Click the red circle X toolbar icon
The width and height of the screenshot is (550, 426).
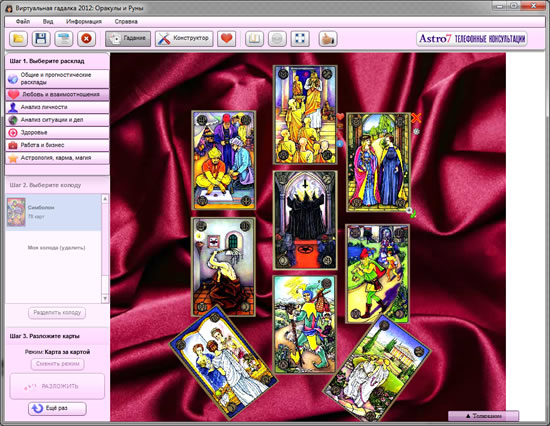86,39
